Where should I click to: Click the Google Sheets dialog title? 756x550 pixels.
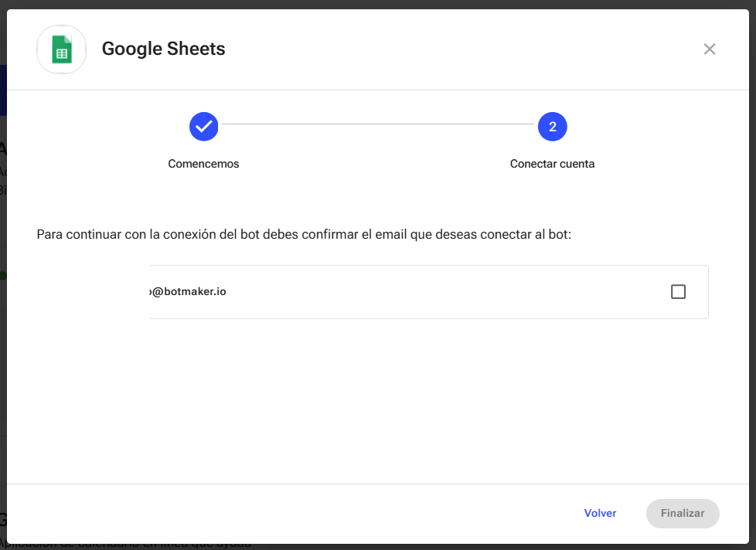(163, 49)
